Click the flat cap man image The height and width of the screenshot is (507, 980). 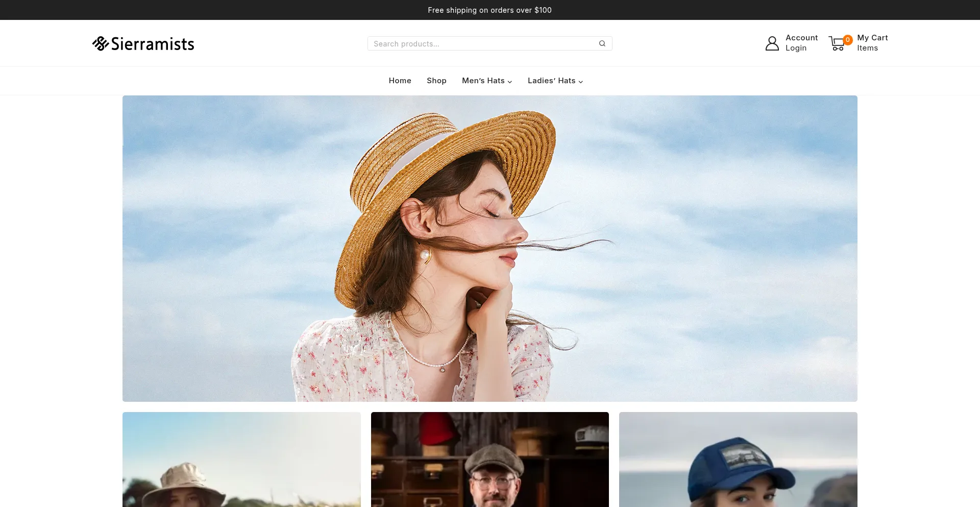click(x=489, y=460)
